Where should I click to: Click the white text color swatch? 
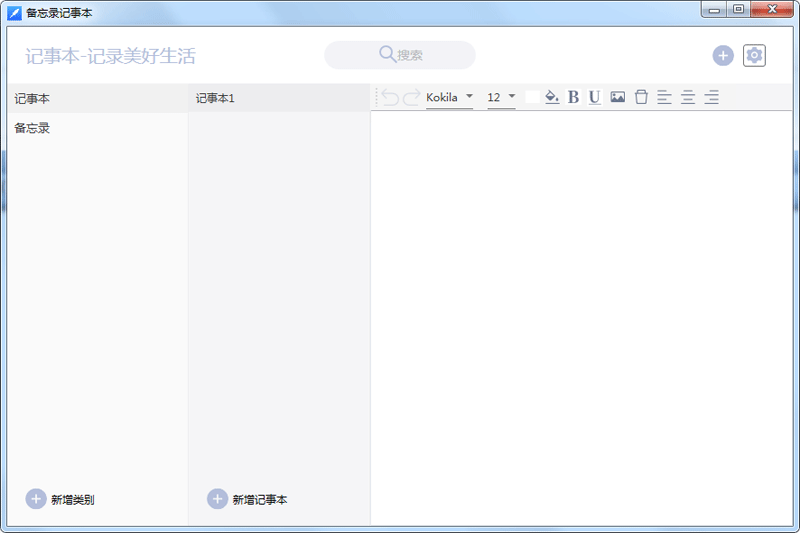[532, 97]
